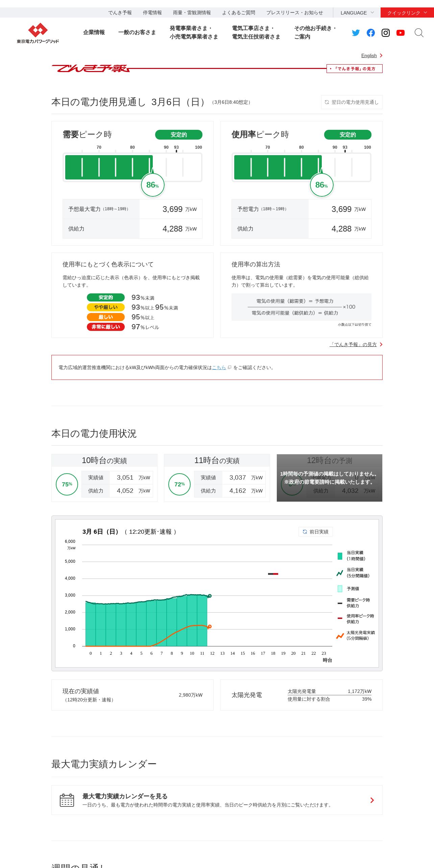
Task: Click 1,172万kW 太陽光発電量 value
Action: point(360,691)
